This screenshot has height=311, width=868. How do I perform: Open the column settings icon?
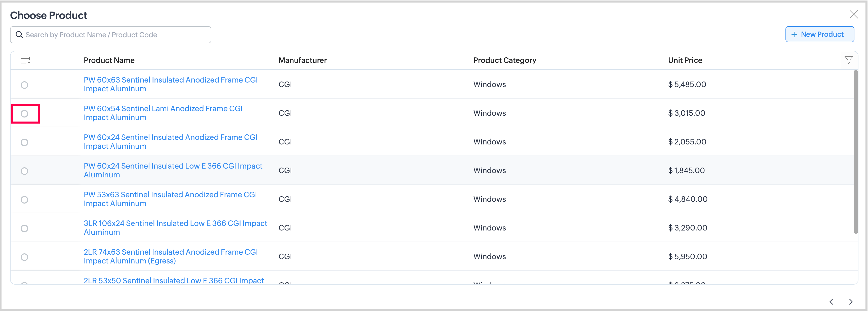point(25,60)
